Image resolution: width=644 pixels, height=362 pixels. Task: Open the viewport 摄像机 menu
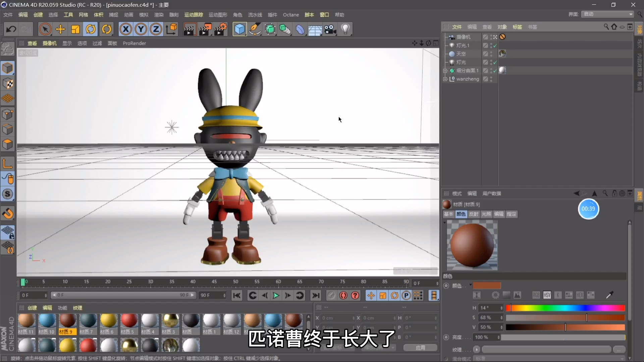(50, 43)
